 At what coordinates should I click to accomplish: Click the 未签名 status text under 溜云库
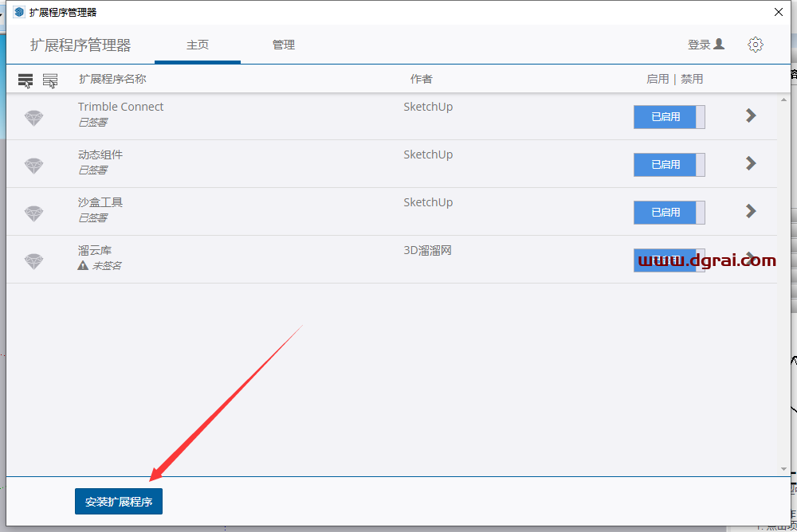click(x=107, y=265)
